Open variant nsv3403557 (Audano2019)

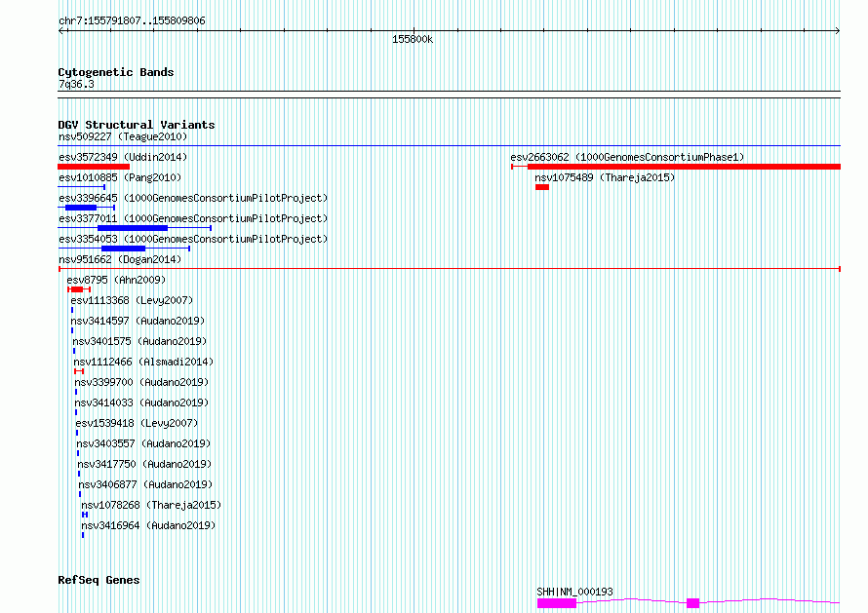(x=144, y=443)
